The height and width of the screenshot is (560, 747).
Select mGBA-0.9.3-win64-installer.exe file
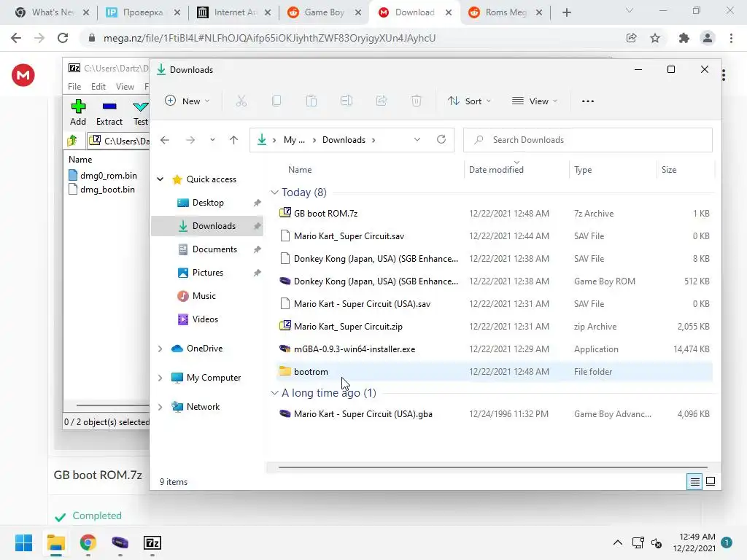495,349
